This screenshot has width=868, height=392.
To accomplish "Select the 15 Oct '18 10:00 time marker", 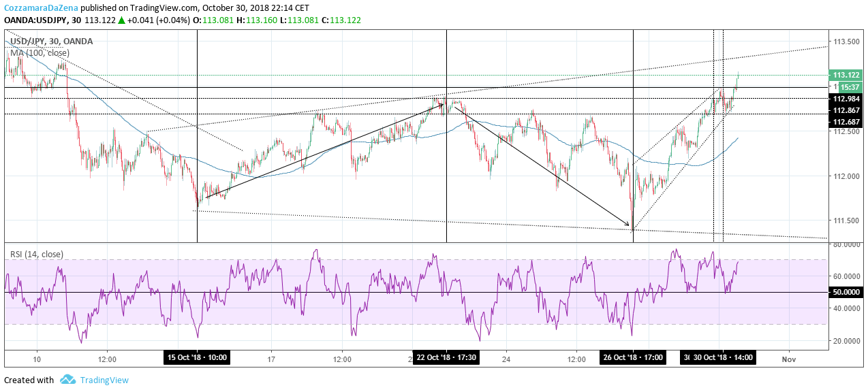I will coord(197,357).
